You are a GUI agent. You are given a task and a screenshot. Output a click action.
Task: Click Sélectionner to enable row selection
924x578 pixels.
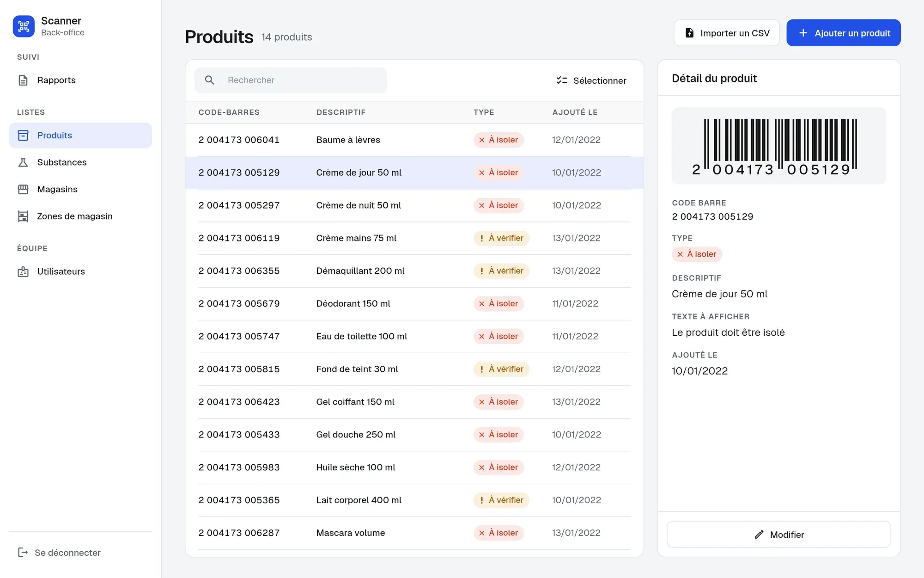591,80
